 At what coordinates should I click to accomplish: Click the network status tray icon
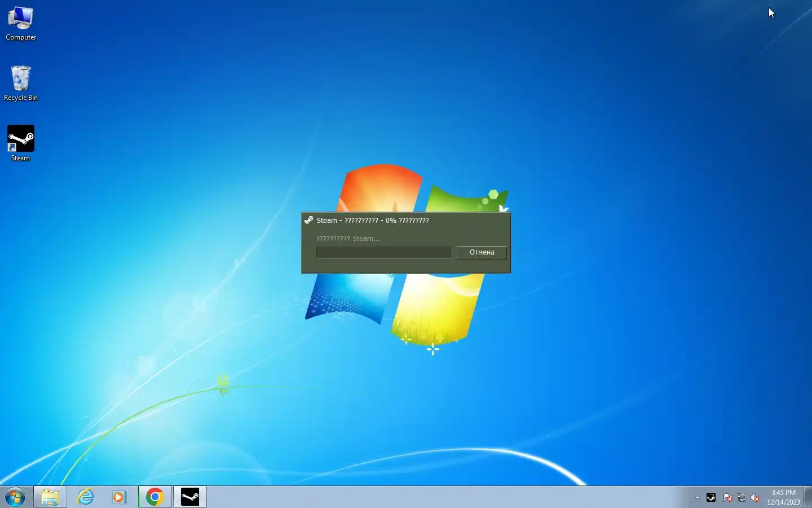pos(742,498)
